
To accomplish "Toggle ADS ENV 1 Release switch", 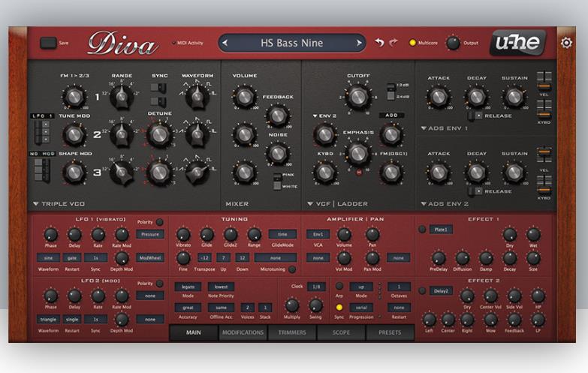I will pos(475,116).
